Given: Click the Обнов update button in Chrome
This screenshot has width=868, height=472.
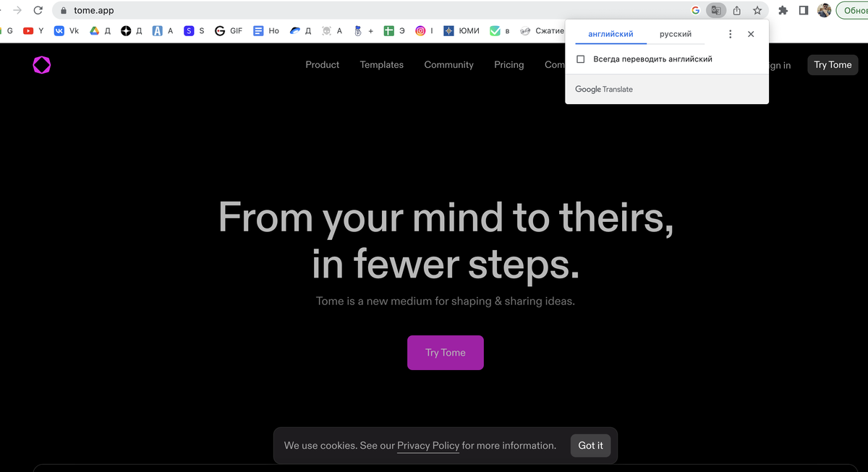Looking at the screenshot, I should [x=852, y=11].
